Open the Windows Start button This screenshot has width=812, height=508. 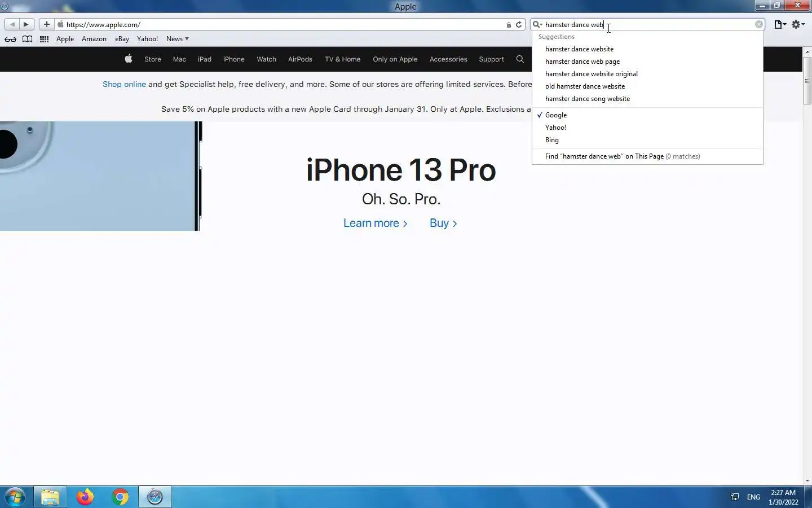[x=15, y=497]
